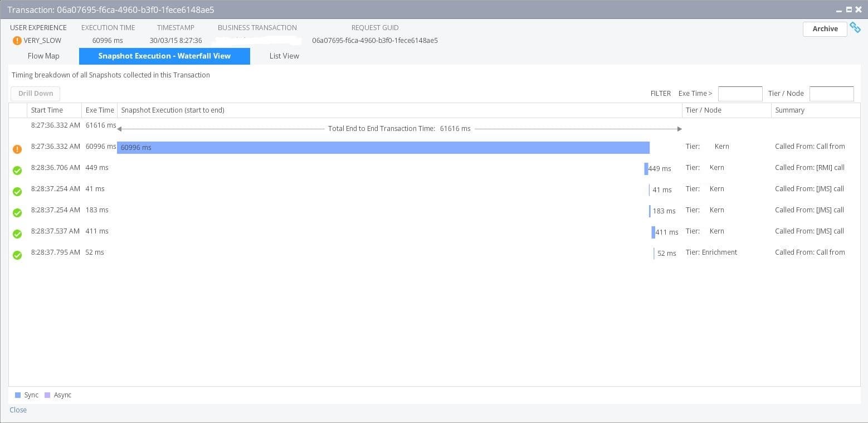Click green check icon for 183 ms snapshot
The width and height of the screenshot is (868, 423).
coord(17,213)
